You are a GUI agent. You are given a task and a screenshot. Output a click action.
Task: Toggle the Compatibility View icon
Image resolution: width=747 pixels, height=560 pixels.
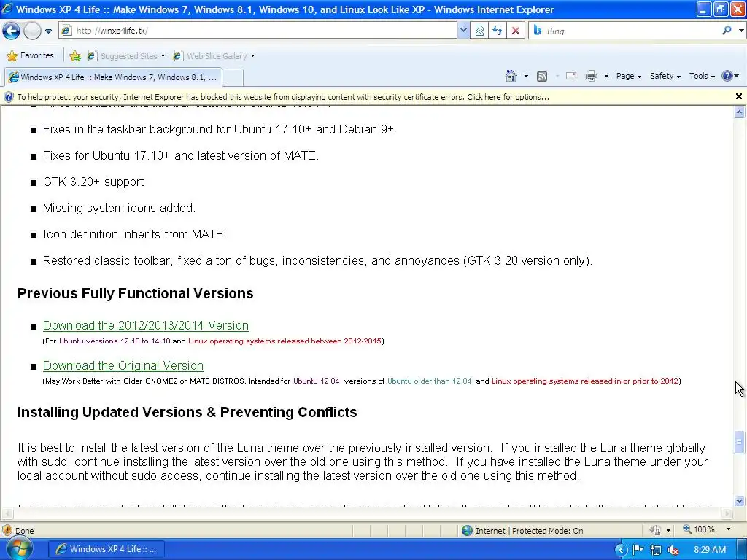click(479, 31)
